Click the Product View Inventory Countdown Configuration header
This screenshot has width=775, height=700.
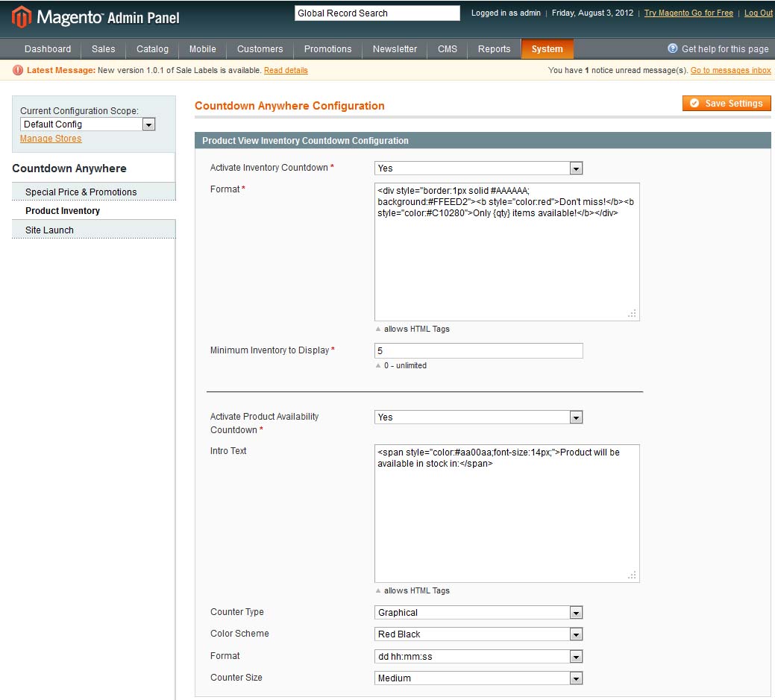pyautogui.click(x=483, y=141)
